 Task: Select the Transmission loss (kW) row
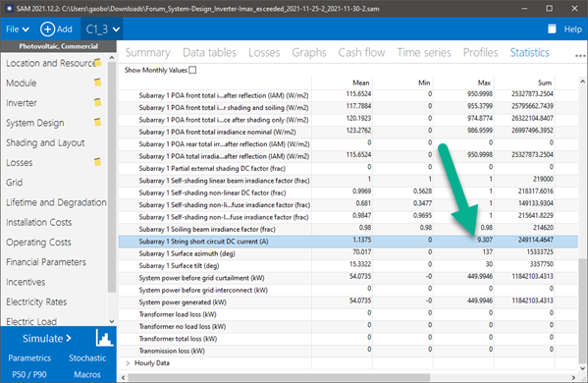(348, 351)
